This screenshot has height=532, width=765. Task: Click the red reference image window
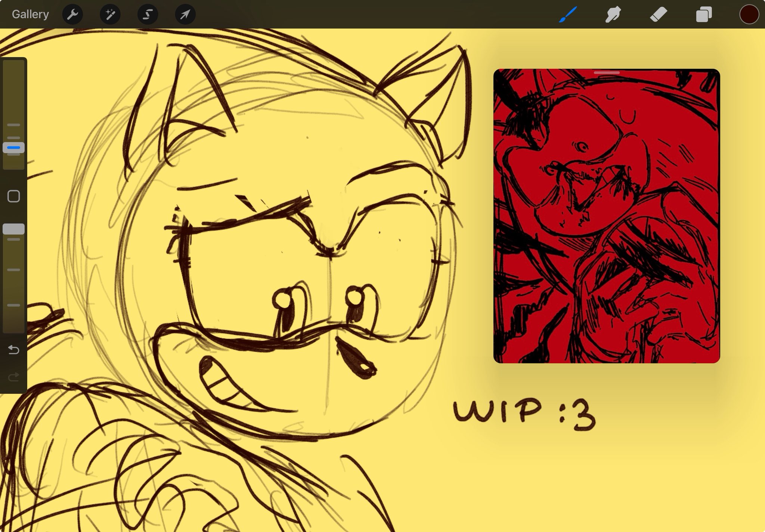tap(607, 216)
